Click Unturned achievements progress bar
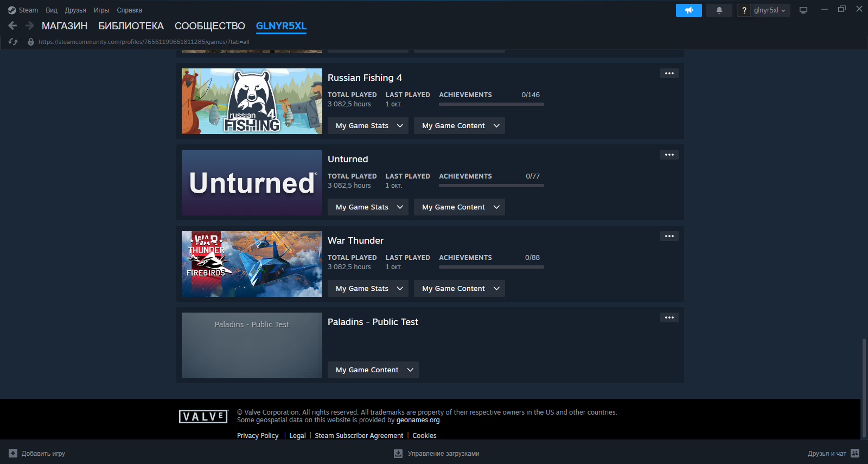 [x=492, y=186]
